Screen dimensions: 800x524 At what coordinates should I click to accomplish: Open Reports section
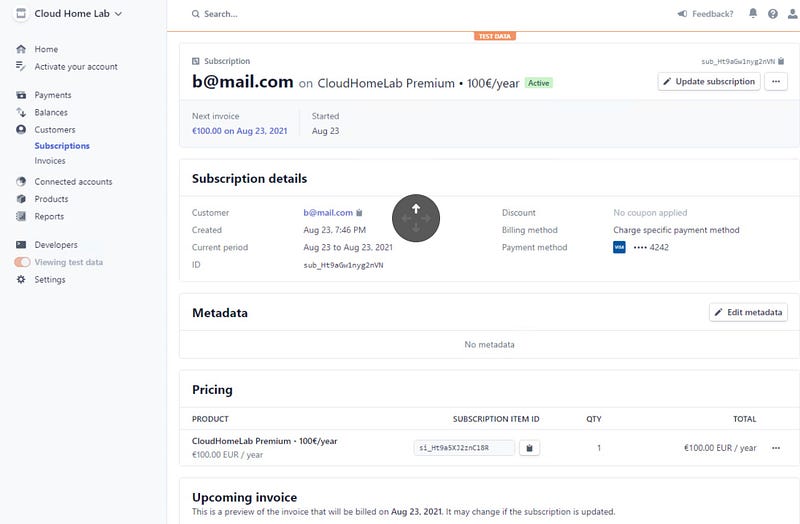point(49,216)
